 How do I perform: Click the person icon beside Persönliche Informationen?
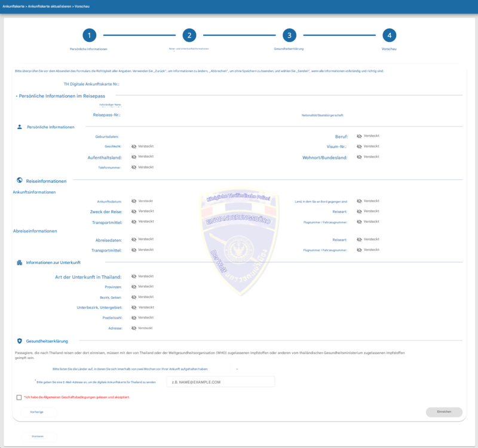tap(20, 127)
